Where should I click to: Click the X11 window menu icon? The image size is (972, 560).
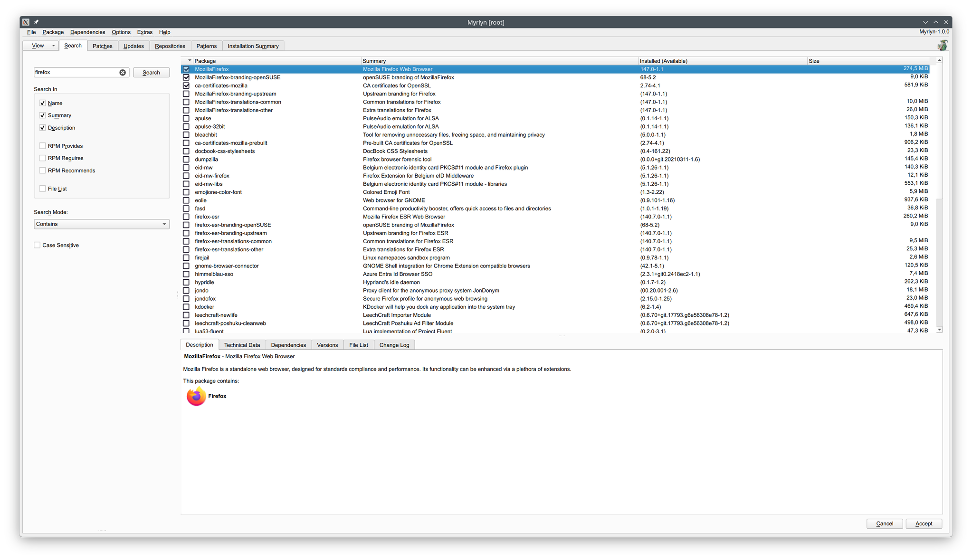coord(26,22)
